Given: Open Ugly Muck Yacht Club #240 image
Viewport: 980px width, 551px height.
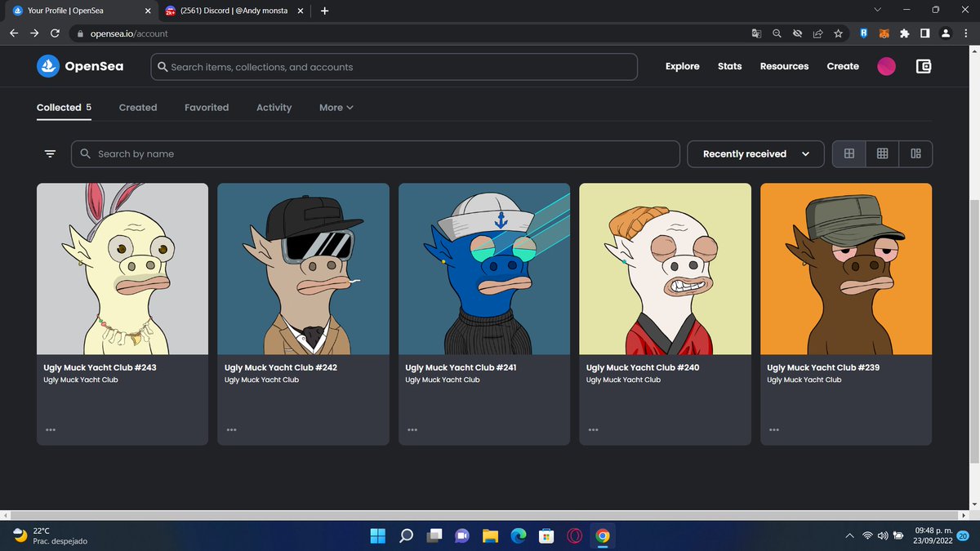Looking at the screenshot, I should coord(666,269).
